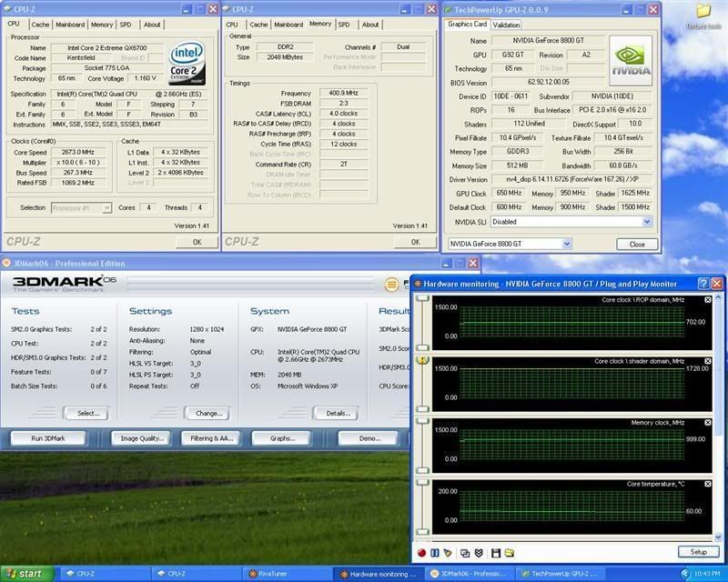Open the GeForce 8800 GT device selector dropdown
The height and width of the screenshot is (582, 728).
click(567, 244)
